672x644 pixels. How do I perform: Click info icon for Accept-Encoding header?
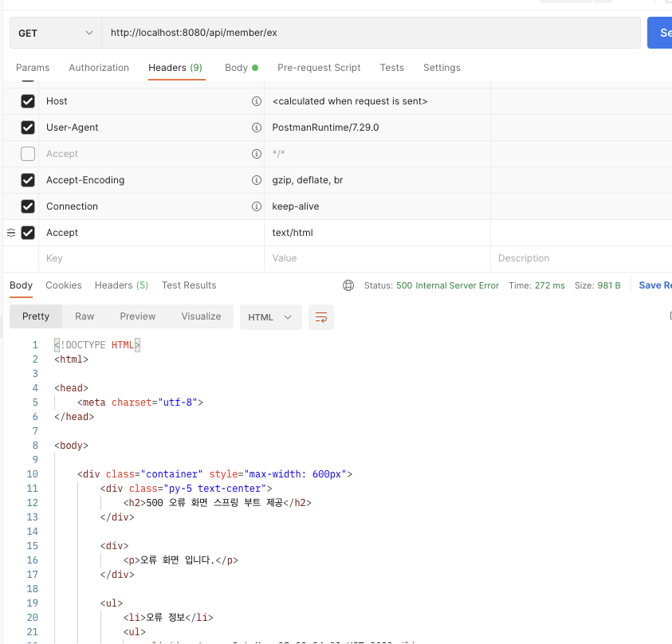coord(257,180)
